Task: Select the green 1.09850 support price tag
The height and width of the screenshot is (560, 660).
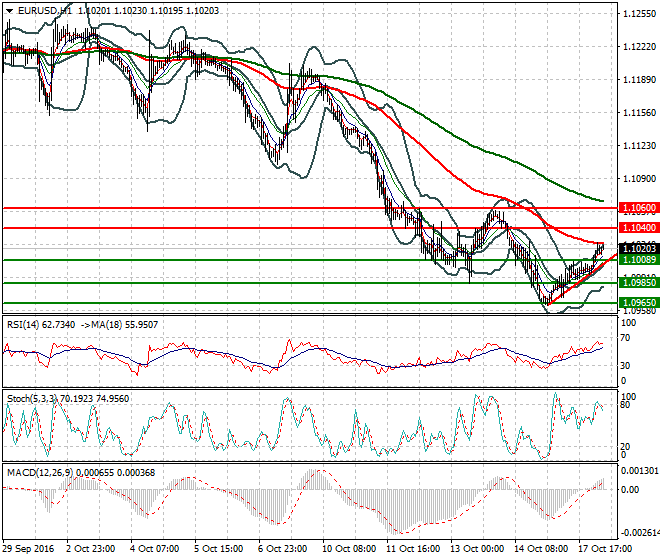Action: click(x=638, y=283)
